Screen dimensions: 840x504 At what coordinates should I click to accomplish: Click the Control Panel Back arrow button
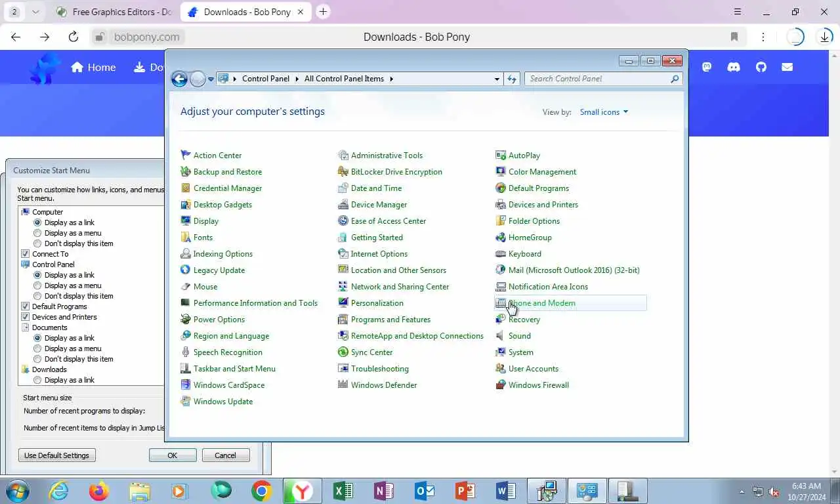click(x=179, y=79)
